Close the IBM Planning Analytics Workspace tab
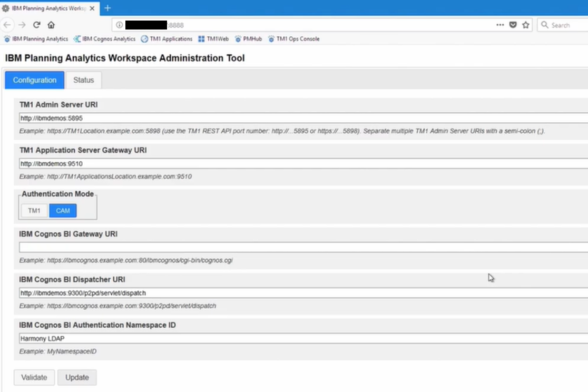Screen dimensions: 588x392 [92, 8]
